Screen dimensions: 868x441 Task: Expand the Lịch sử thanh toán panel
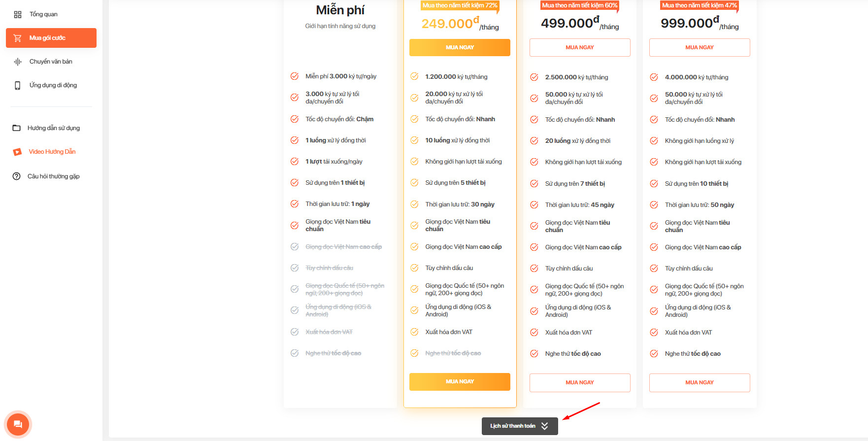(x=520, y=426)
